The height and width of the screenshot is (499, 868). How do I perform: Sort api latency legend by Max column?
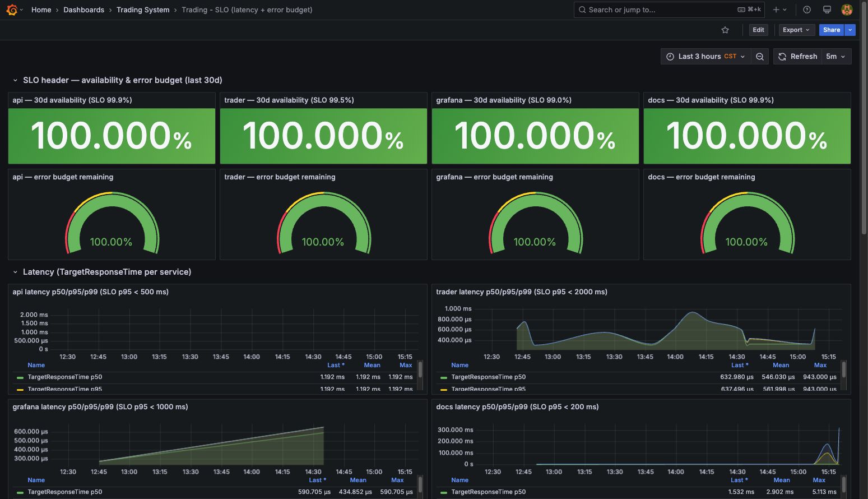pyautogui.click(x=406, y=365)
